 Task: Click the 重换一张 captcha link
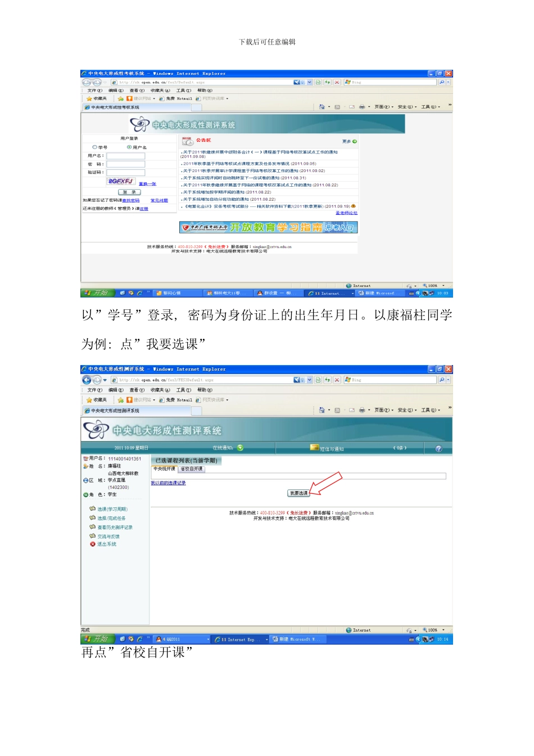[147, 184]
